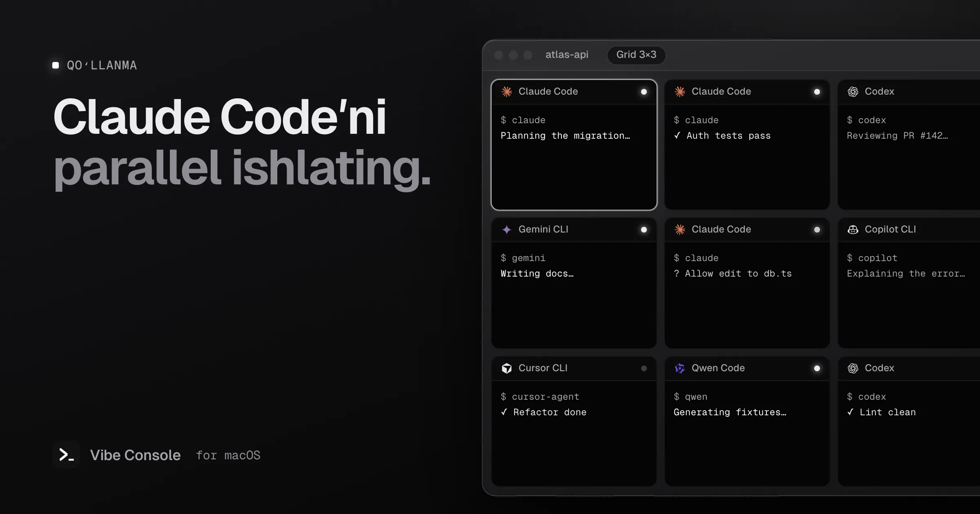Click the 'Generating fixtures…' line
980x514 pixels.
730,412
